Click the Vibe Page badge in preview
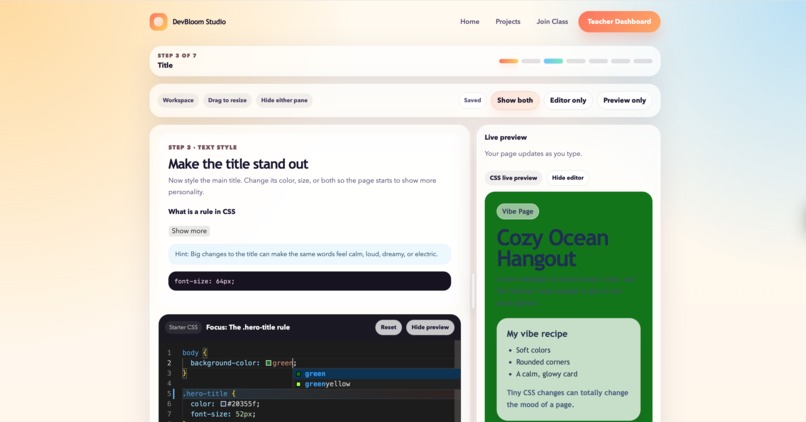 tap(518, 211)
